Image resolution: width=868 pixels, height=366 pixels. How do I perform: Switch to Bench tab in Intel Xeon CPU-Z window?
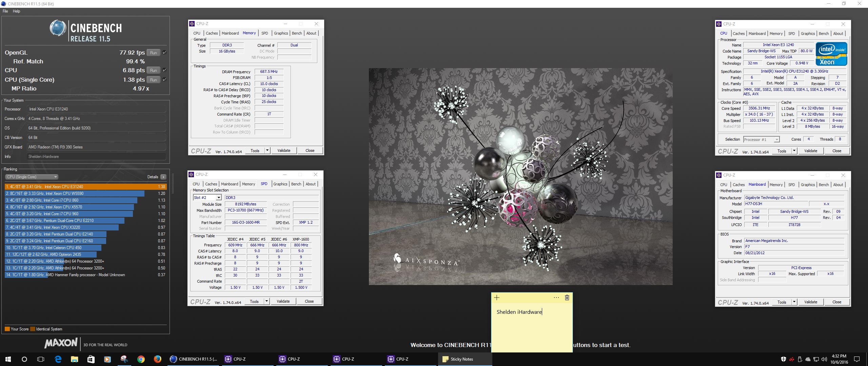[x=824, y=34]
